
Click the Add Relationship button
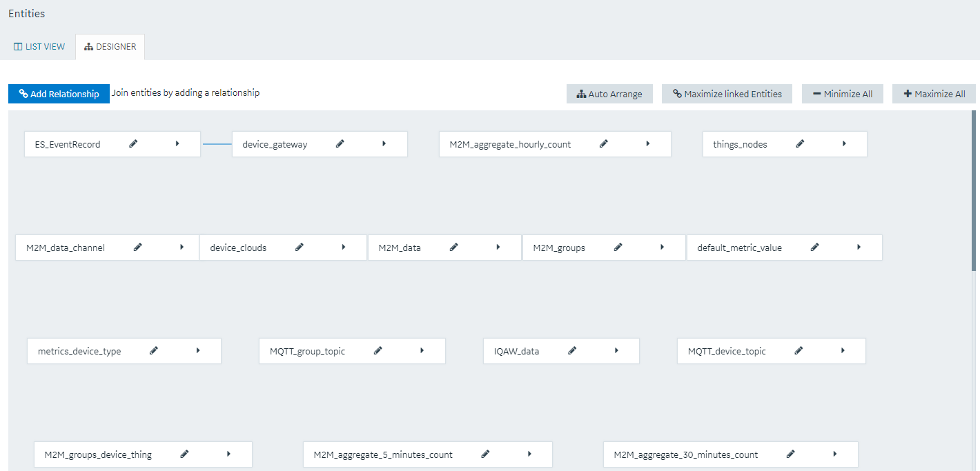pos(59,94)
